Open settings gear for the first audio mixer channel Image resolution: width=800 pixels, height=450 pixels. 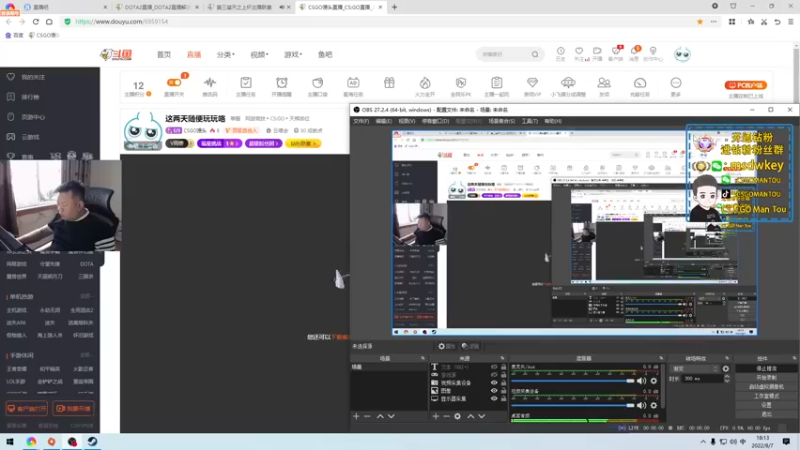(654, 381)
